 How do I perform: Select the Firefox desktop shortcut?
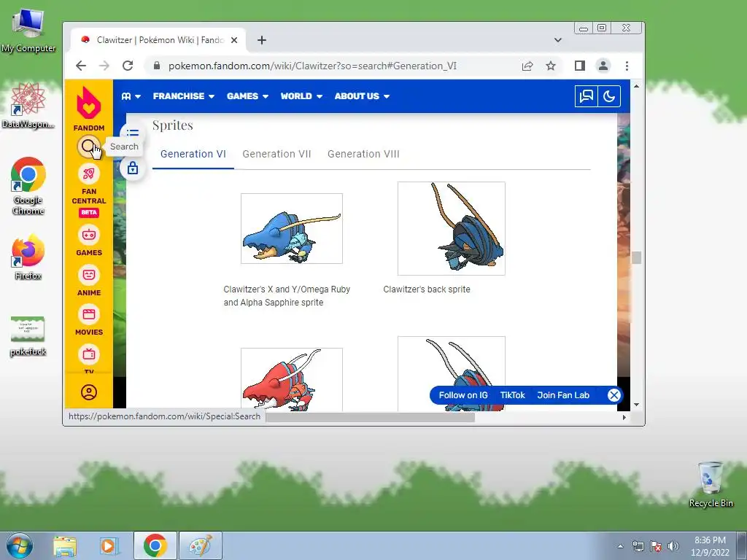(x=28, y=257)
